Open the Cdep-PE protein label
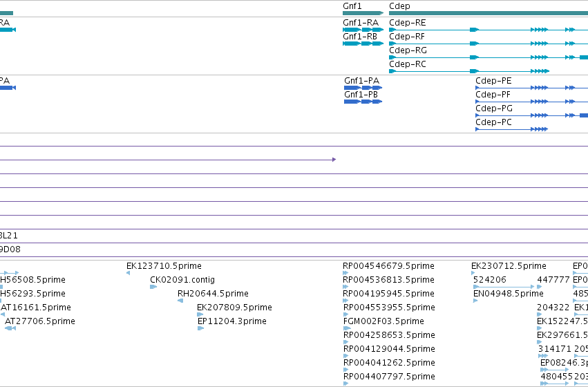Screen dimensions: 588x387 pyautogui.click(x=493, y=81)
